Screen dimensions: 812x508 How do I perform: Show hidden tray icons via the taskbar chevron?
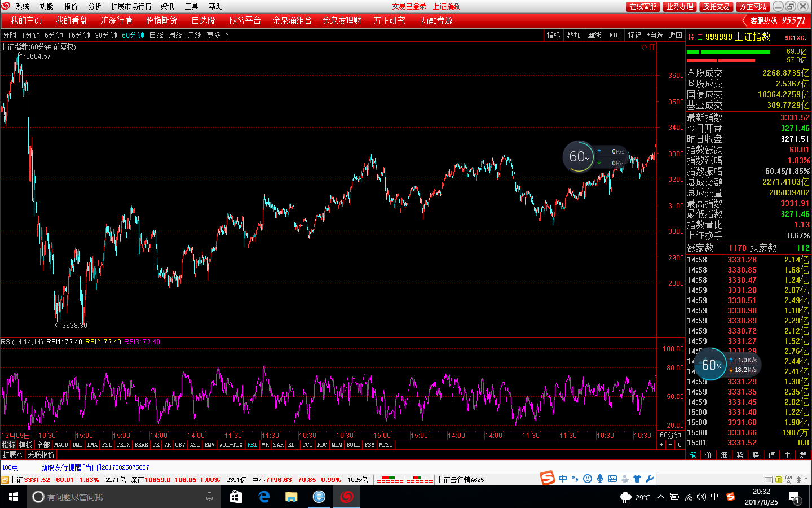pos(661,497)
